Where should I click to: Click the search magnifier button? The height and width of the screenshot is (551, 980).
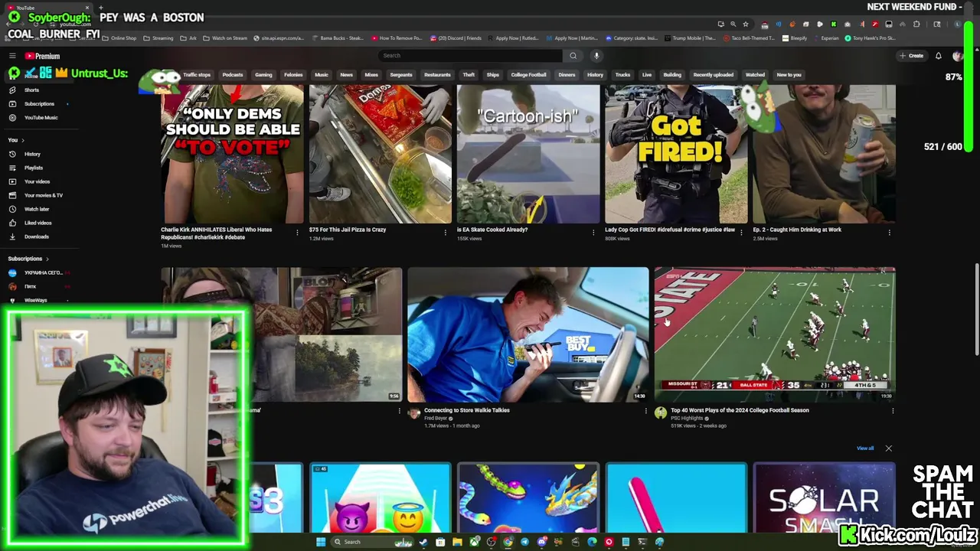point(573,56)
